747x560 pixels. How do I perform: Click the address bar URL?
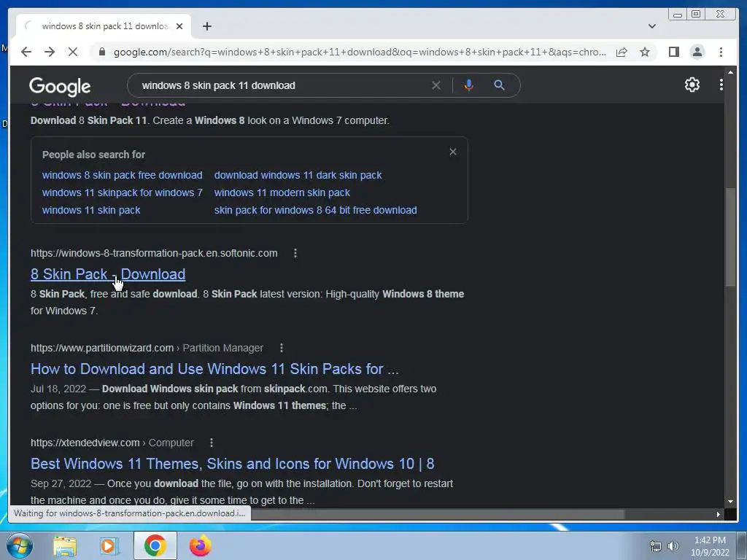point(360,52)
